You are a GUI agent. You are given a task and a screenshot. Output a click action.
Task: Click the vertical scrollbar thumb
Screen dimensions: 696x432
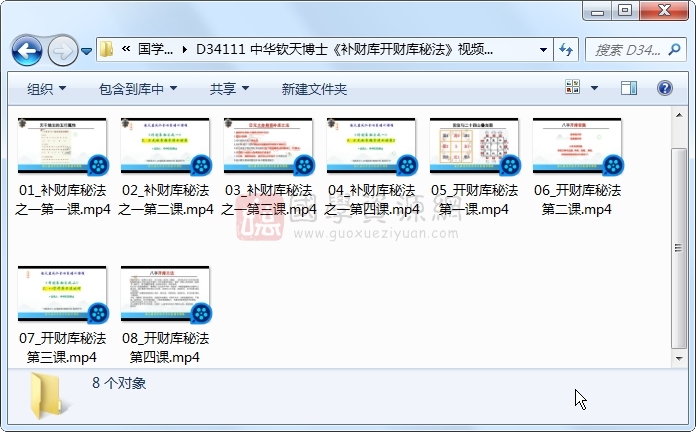coord(679,248)
